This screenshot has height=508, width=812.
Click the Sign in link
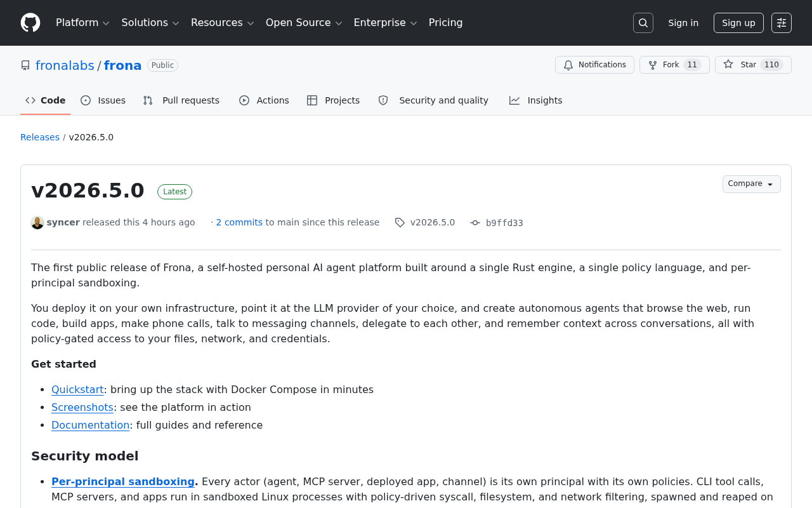pos(683,23)
